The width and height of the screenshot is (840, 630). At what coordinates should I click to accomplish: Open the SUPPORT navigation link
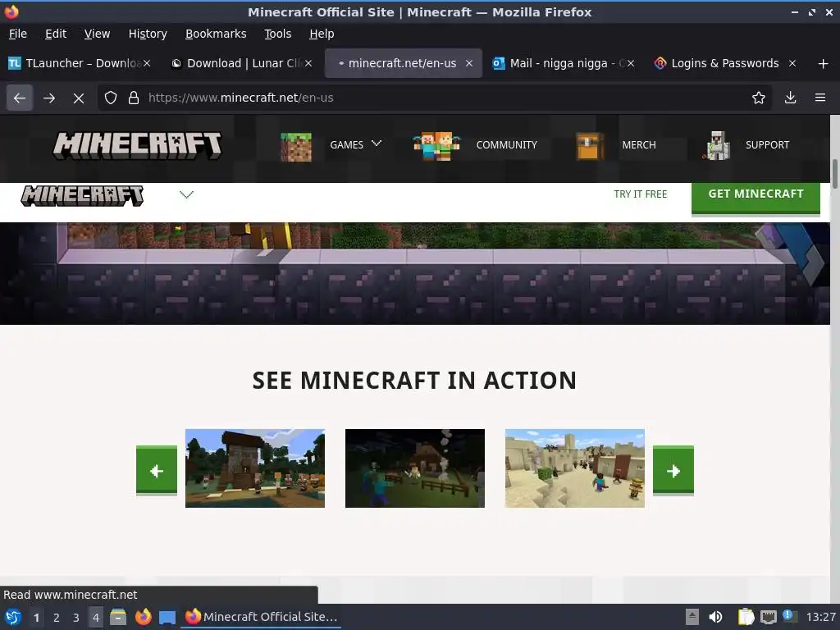pyautogui.click(x=767, y=145)
